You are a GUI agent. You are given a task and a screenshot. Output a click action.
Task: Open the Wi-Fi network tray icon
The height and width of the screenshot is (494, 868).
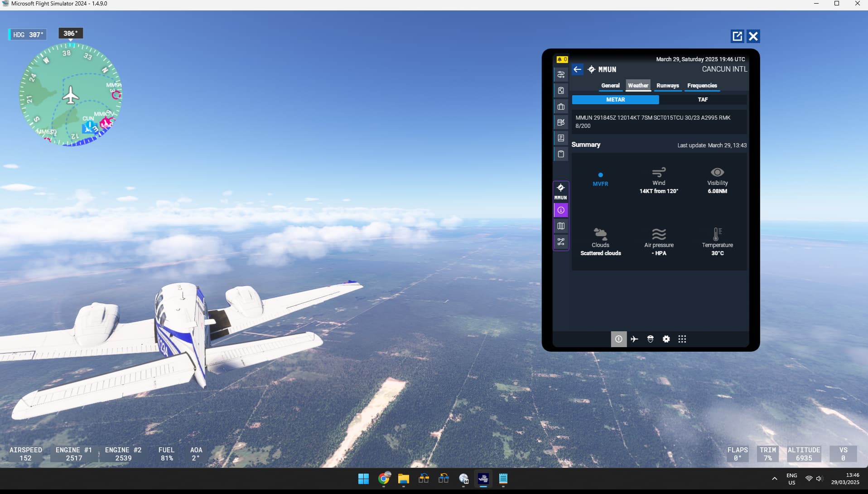pos(809,479)
